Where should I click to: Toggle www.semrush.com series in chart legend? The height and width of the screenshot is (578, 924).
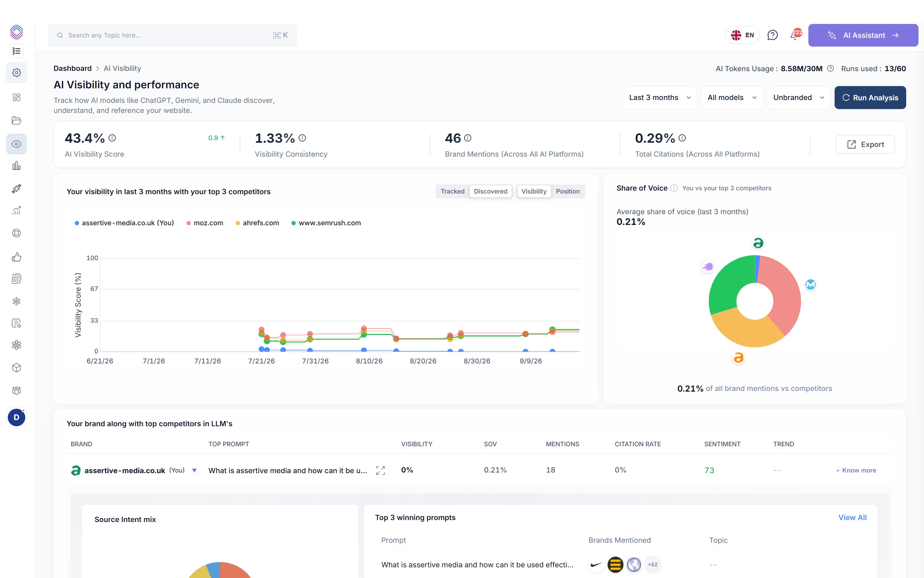click(x=326, y=223)
